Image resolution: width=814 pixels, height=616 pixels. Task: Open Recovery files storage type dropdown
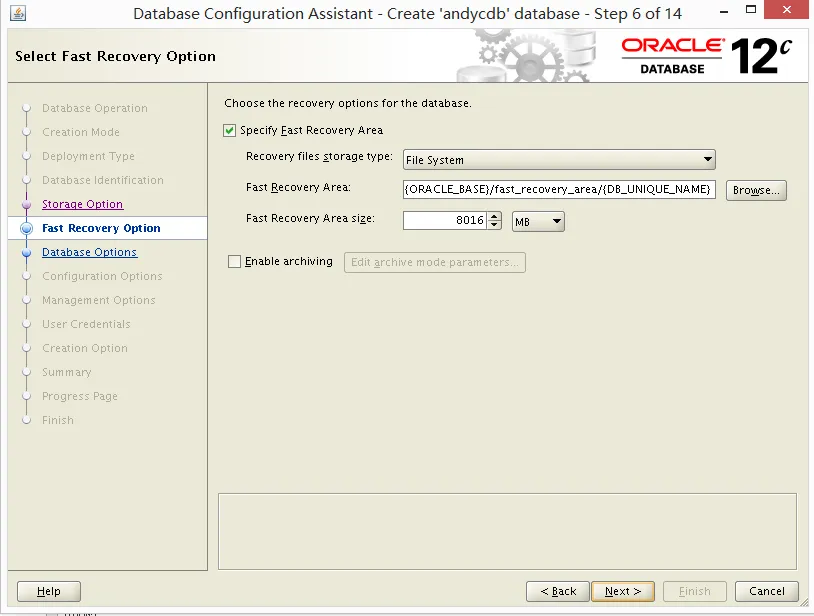click(559, 160)
